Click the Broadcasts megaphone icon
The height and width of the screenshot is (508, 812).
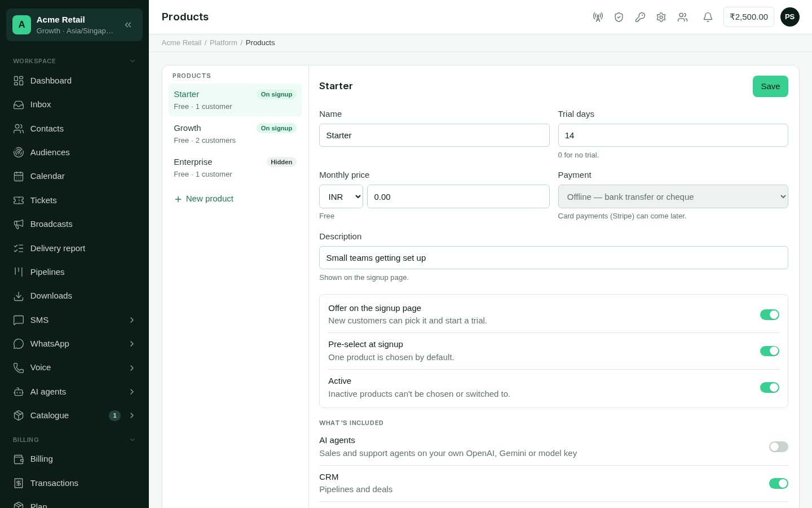(x=19, y=224)
